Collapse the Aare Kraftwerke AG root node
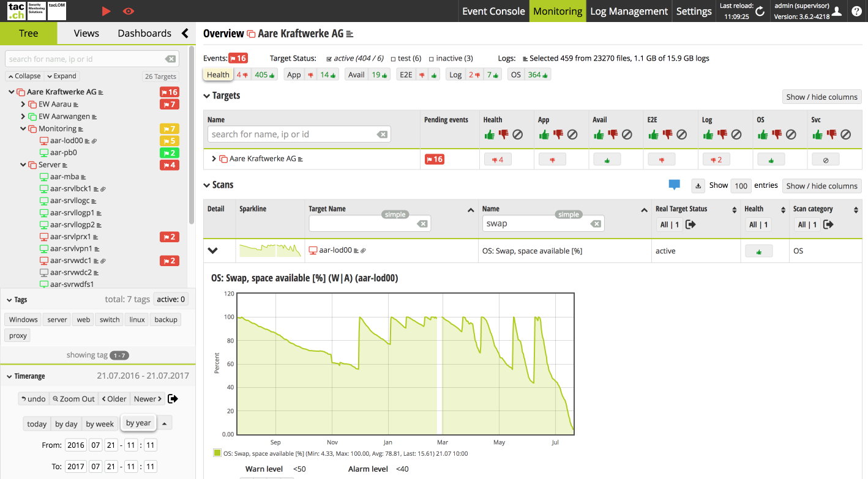 click(12, 92)
